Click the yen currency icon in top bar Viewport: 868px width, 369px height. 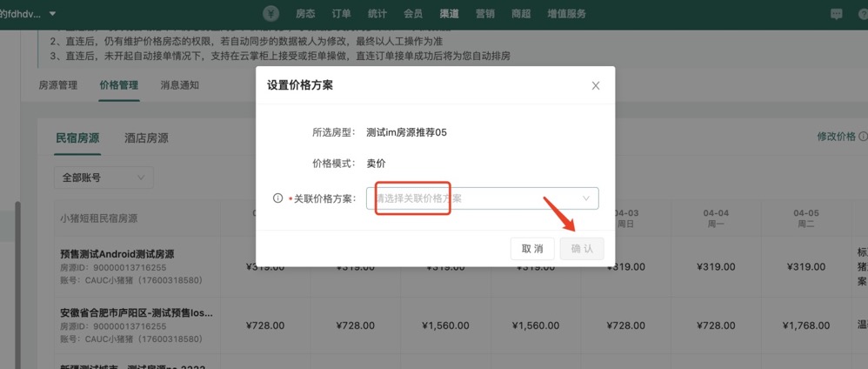[272, 13]
